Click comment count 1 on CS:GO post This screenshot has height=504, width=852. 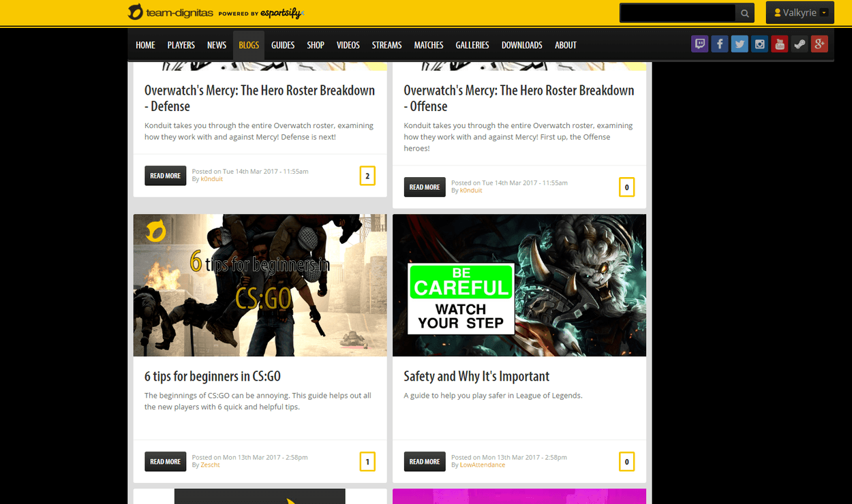click(367, 462)
